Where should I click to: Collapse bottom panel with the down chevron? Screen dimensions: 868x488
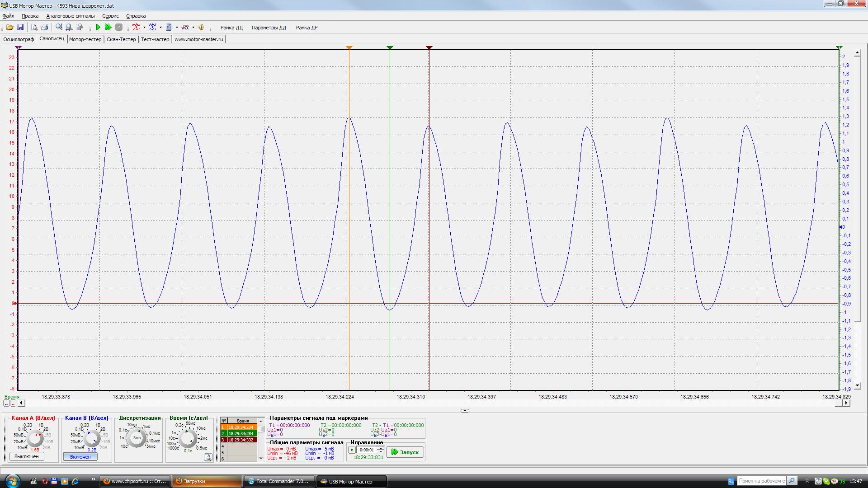465,411
